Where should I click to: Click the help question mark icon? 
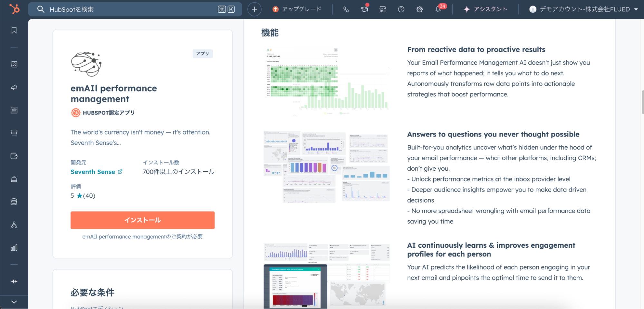click(x=401, y=9)
